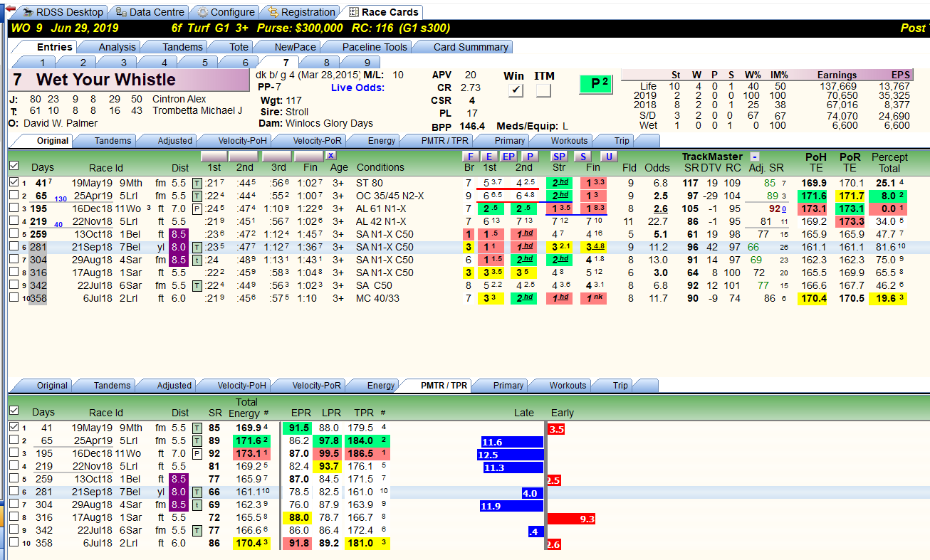The height and width of the screenshot is (560, 930).
Task: Click the minus button beside TrackMaster
Action: (755, 157)
